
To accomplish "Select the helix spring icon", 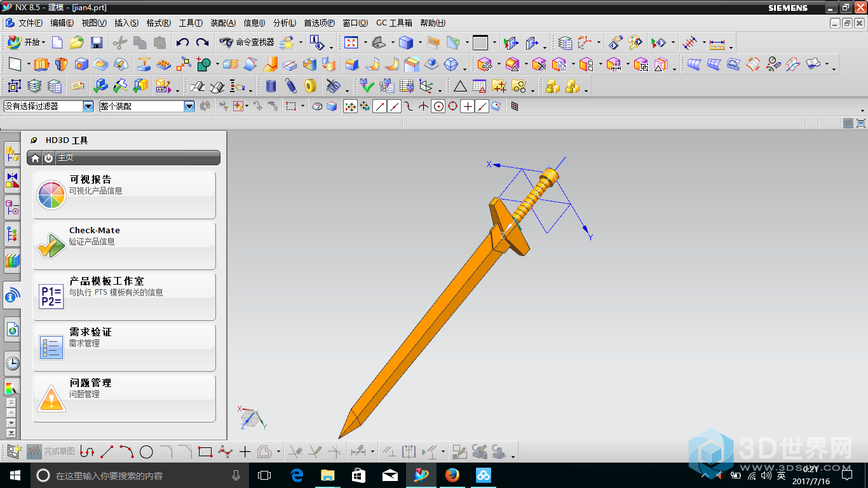I will click(291, 86).
